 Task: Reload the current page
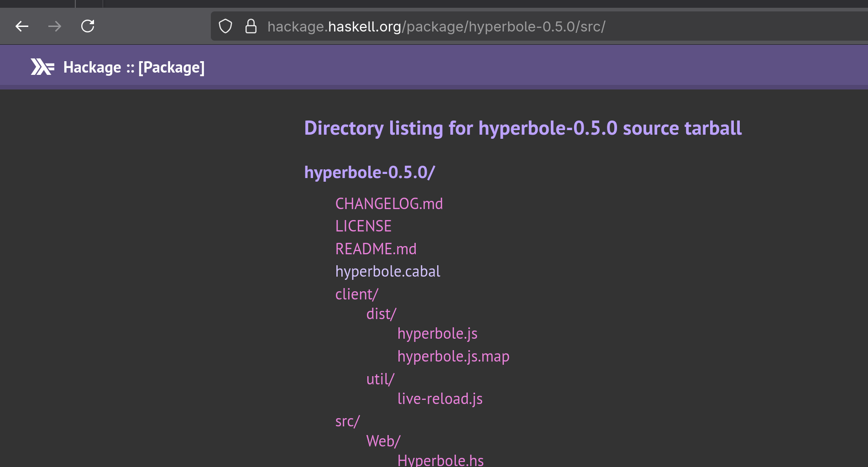pyautogui.click(x=88, y=26)
